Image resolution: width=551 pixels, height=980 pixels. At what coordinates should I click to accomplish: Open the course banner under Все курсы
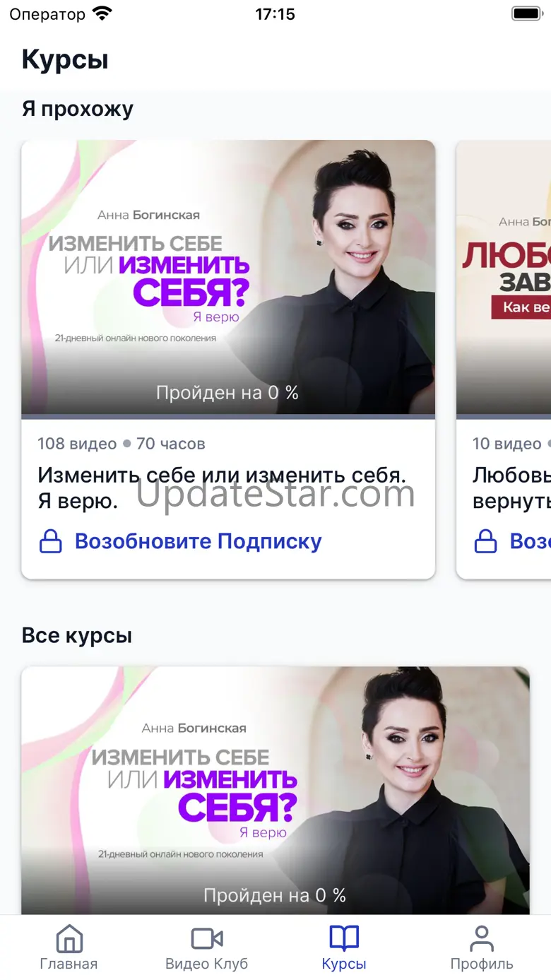tap(275, 791)
